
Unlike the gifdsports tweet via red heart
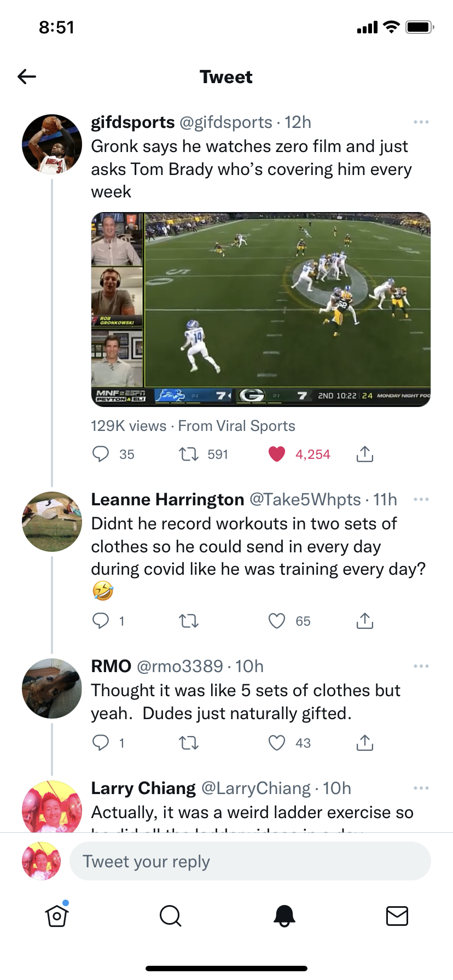point(277,454)
